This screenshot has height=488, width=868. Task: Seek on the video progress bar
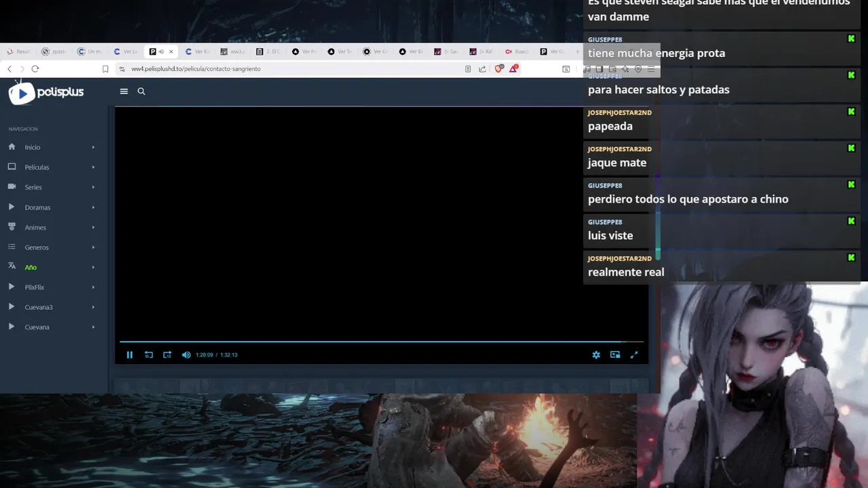381,342
